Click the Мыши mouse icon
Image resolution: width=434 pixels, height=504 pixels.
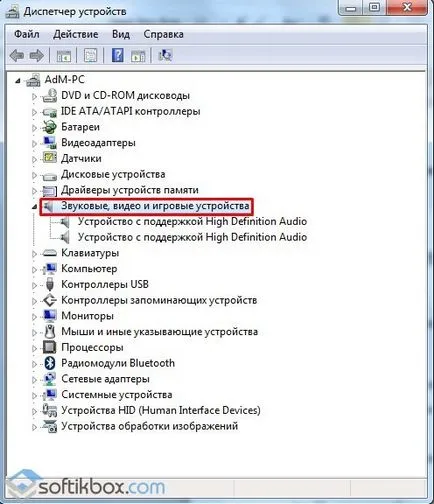(x=50, y=332)
